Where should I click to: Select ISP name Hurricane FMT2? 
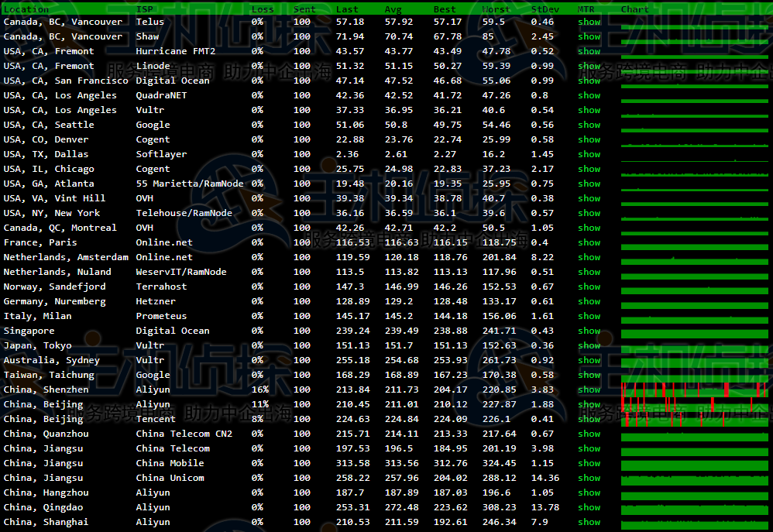pyautogui.click(x=176, y=51)
